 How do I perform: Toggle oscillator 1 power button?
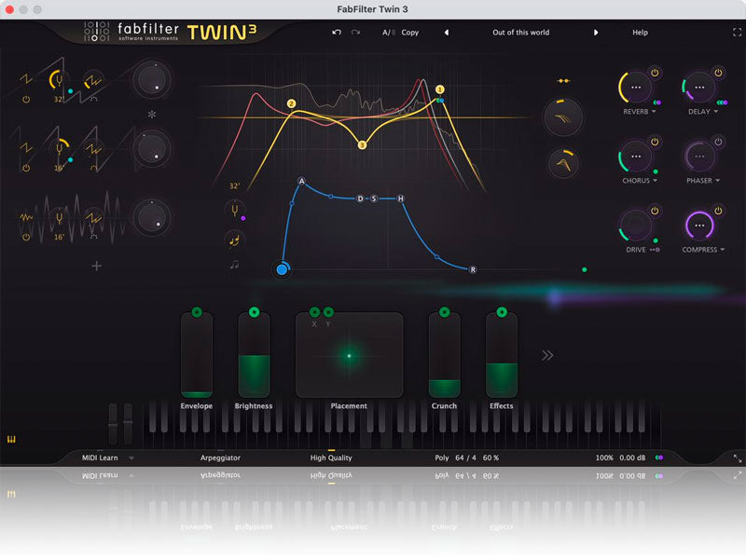pyautogui.click(x=26, y=100)
